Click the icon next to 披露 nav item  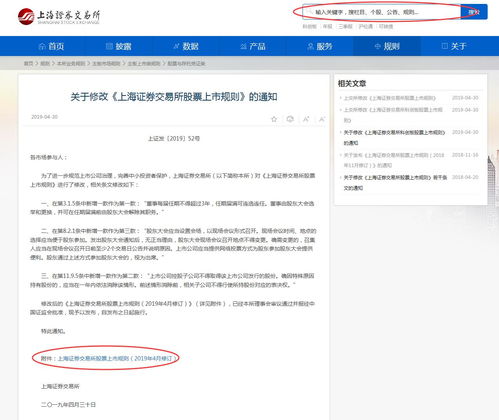[109, 46]
